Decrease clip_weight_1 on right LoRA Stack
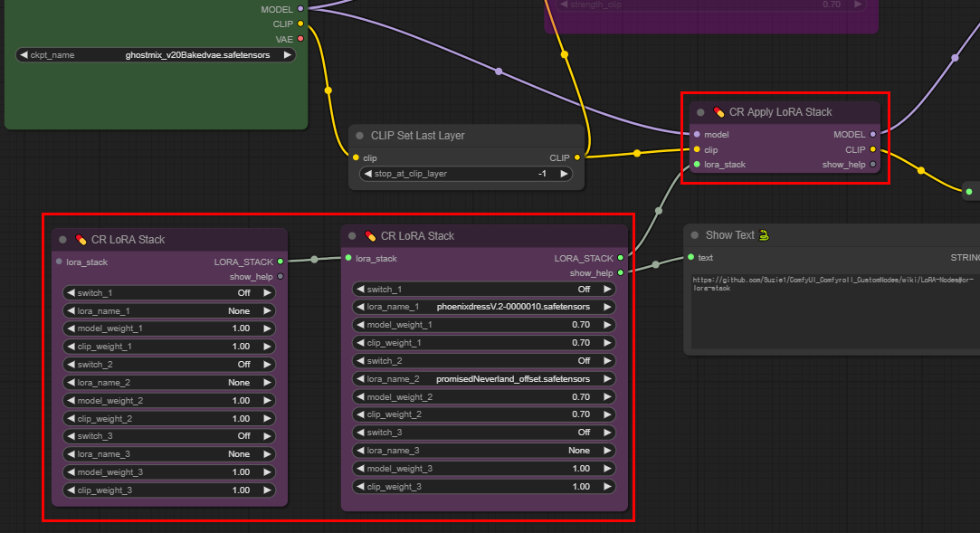This screenshot has height=533, width=980. coord(360,342)
